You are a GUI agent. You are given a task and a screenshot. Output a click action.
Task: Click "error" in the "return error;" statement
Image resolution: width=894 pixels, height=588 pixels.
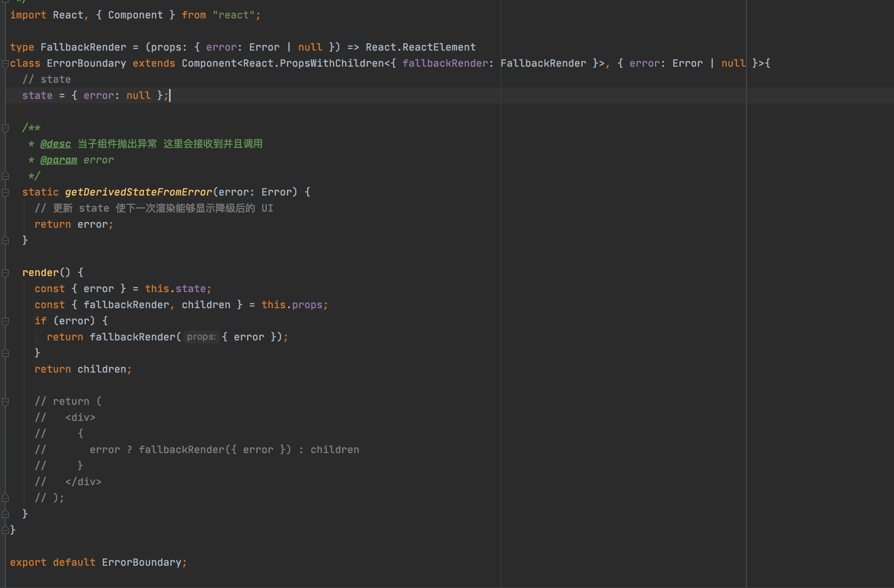point(92,224)
